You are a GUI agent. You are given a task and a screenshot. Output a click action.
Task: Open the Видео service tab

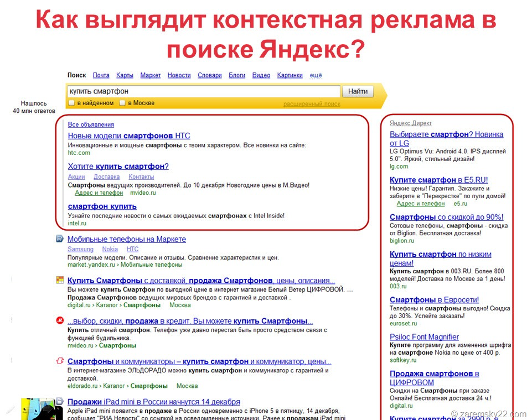pyautogui.click(x=261, y=75)
